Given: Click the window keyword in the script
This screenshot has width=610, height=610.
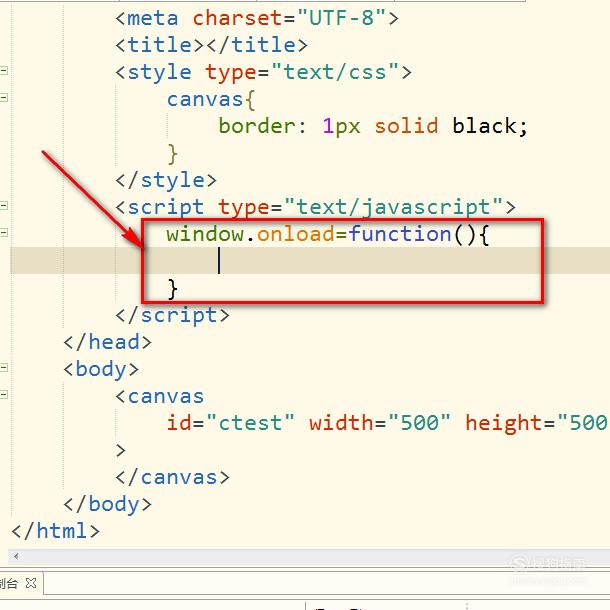Looking at the screenshot, I should (x=205, y=234).
